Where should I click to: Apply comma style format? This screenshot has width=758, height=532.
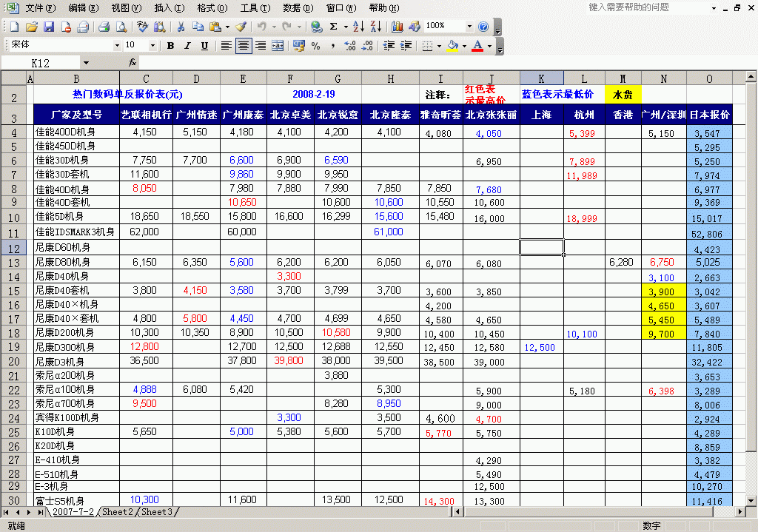pyautogui.click(x=333, y=46)
